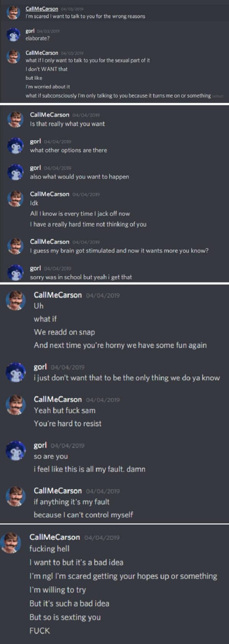Open CallMeCarson avatar next to "if anything it's my fault"
This screenshot has width=229, height=644.
click(16, 497)
